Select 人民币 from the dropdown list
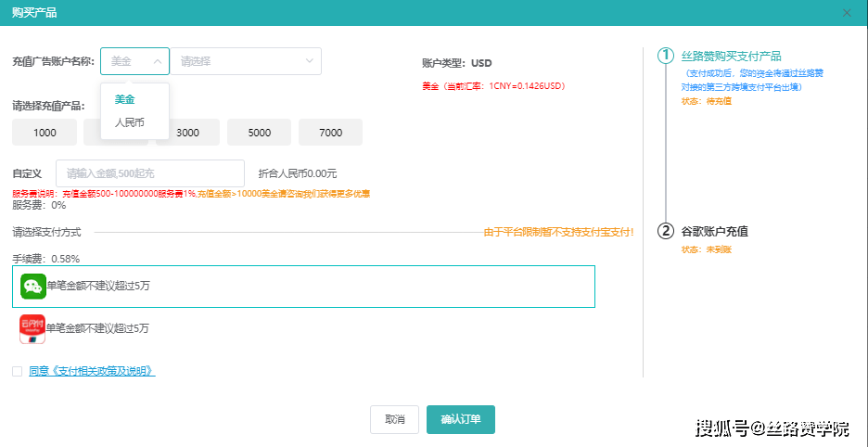The width and height of the screenshot is (868, 447). click(130, 122)
